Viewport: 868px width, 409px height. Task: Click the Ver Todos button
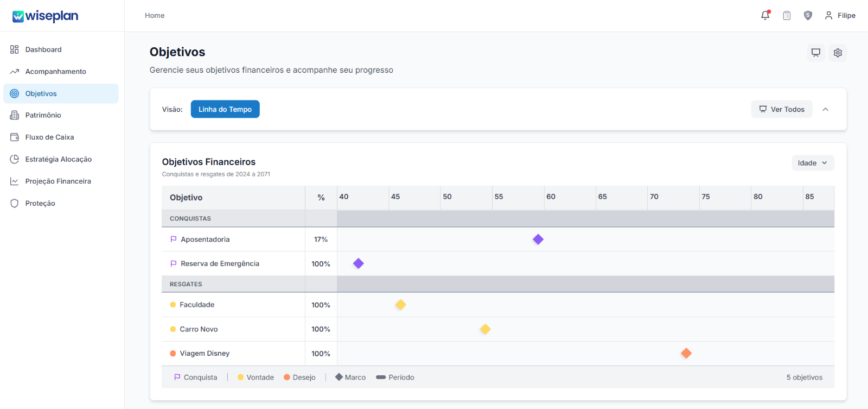click(x=782, y=109)
